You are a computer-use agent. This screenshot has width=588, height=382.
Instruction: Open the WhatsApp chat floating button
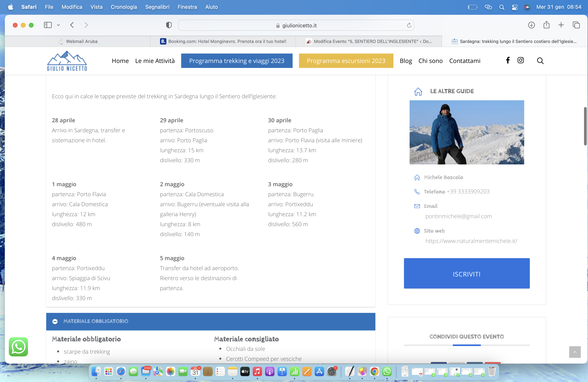(x=18, y=347)
